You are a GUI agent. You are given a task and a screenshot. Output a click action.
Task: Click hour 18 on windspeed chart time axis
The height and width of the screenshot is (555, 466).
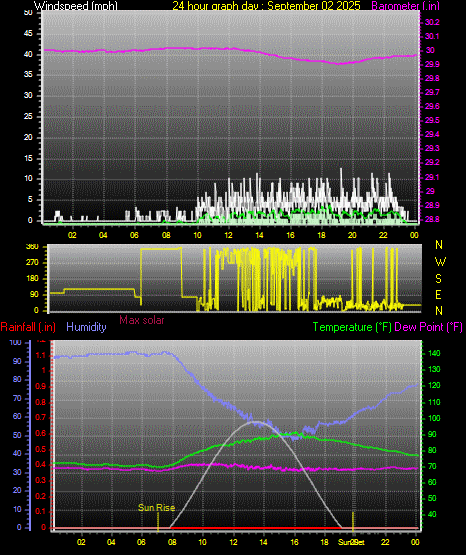click(321, 235)
